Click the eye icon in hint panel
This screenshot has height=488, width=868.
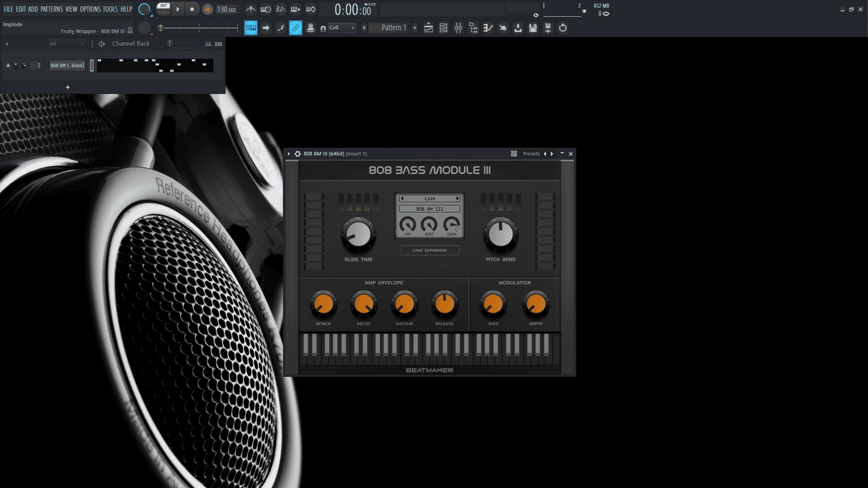point(536,15)
